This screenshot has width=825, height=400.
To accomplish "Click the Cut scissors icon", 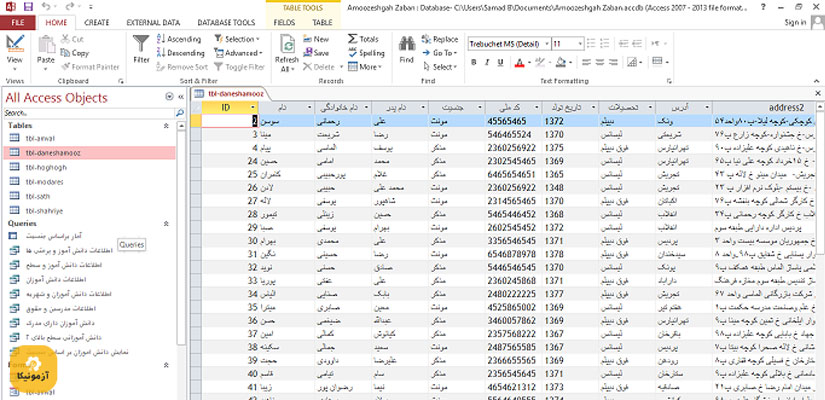I will [x=65, y=39].
